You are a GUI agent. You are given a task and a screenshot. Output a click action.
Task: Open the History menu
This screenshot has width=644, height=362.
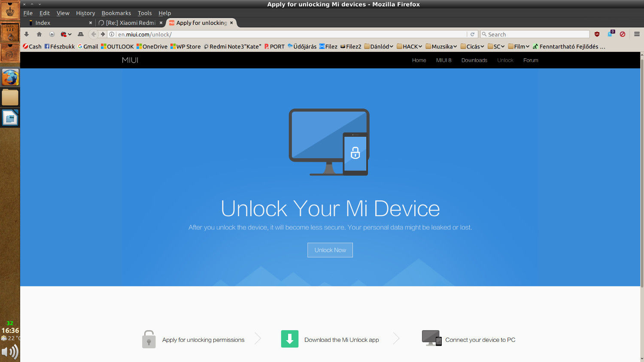point(85,13)
